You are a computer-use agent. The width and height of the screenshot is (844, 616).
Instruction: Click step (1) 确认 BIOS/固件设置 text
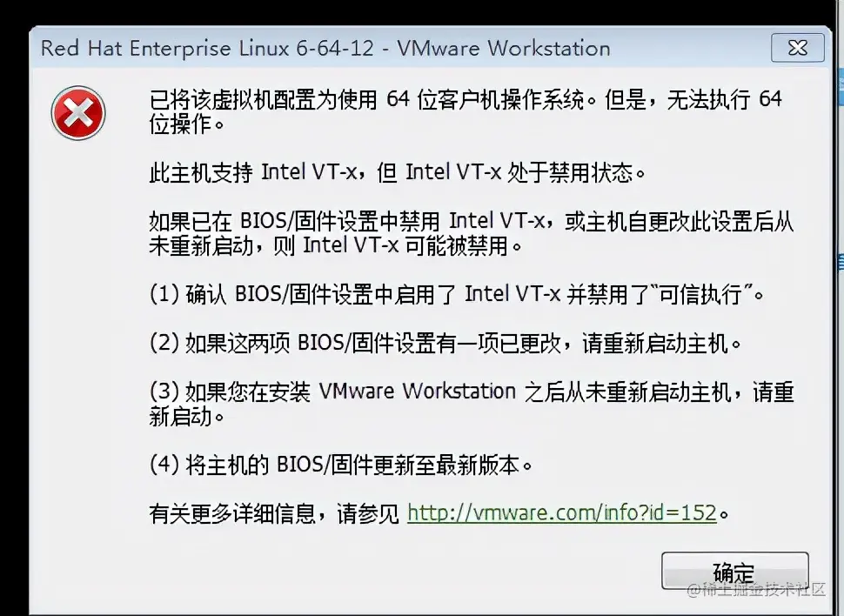[x=457, y=294]
